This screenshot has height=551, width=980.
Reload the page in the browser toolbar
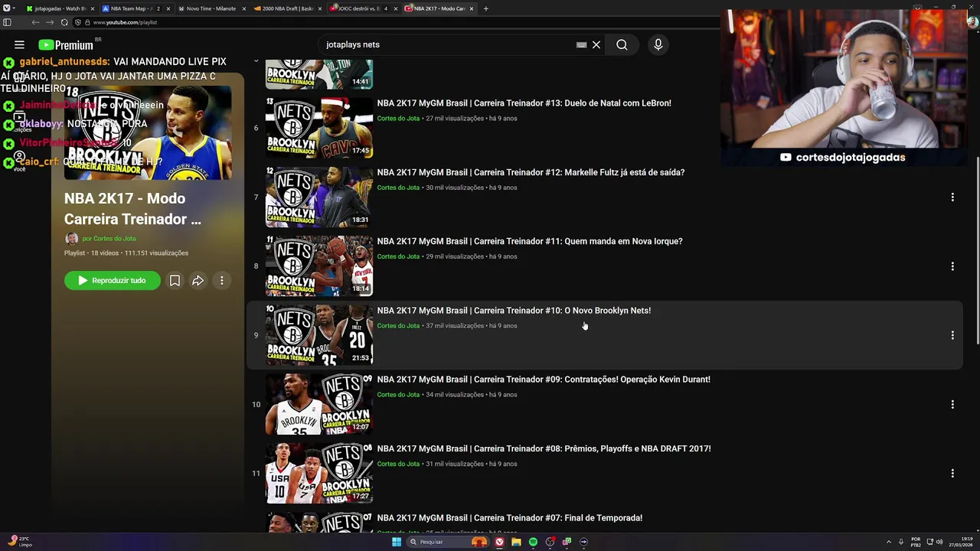tap(64, 22)
